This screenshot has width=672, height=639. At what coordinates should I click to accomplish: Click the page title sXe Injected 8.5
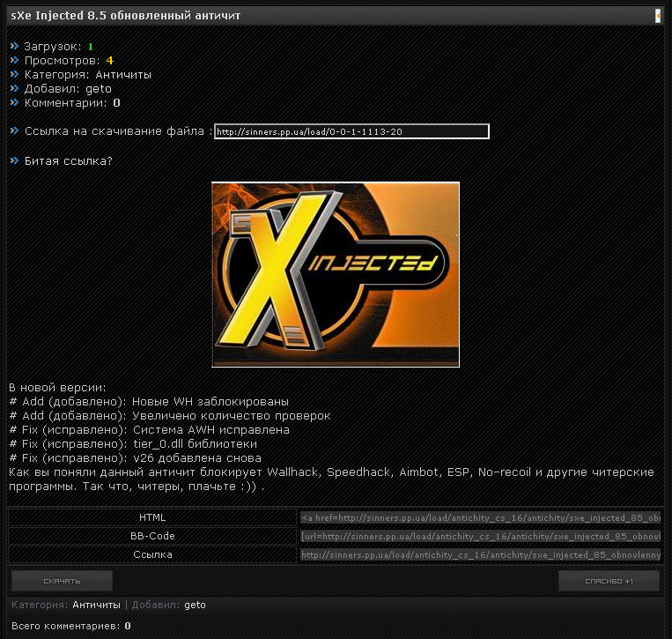point(126,16)
